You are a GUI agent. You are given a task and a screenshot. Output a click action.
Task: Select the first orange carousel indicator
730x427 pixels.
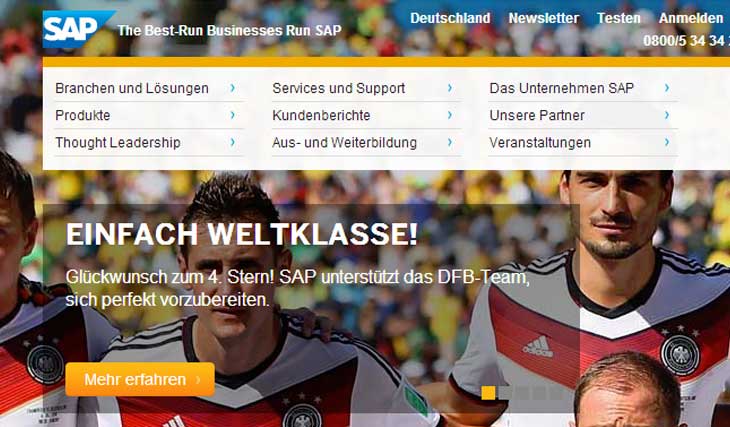(488, 393)
